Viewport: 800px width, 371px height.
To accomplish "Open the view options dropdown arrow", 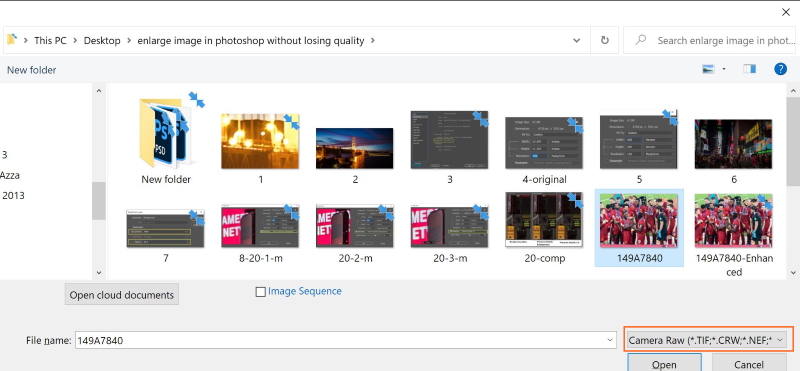I will click(x=723, y=69).
